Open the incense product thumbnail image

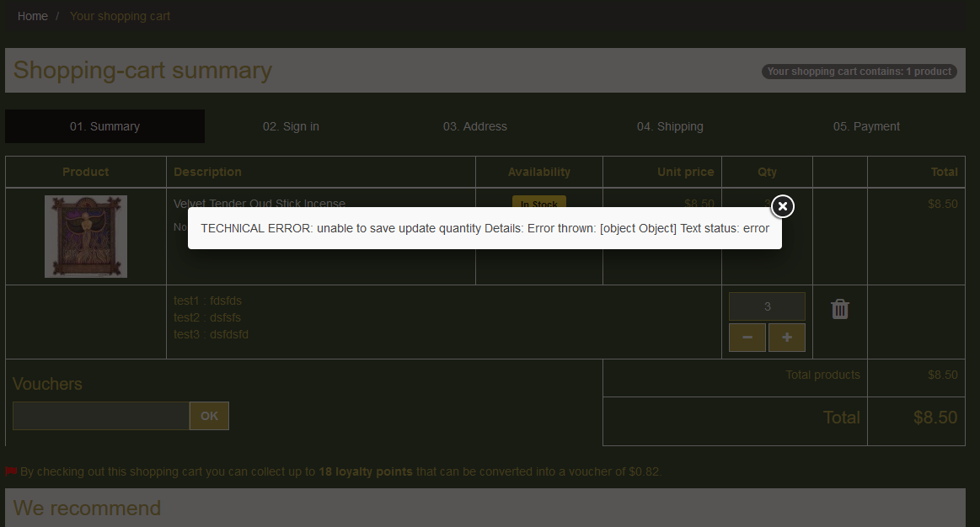point(86,237)
